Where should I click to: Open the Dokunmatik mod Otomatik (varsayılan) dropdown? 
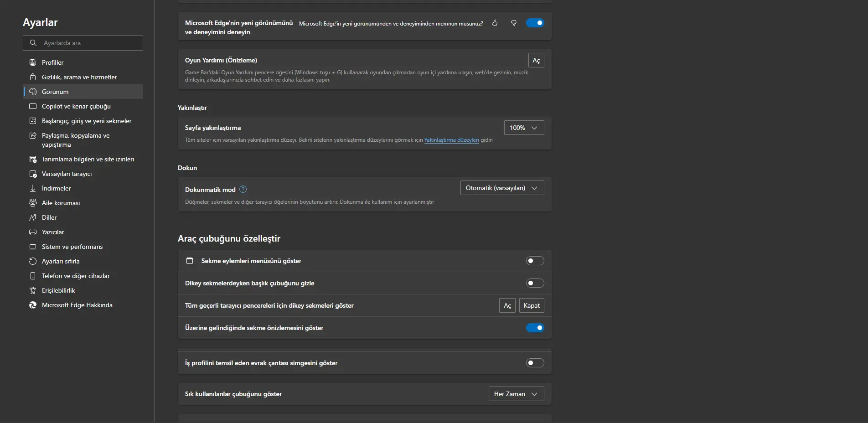point(502,188)
